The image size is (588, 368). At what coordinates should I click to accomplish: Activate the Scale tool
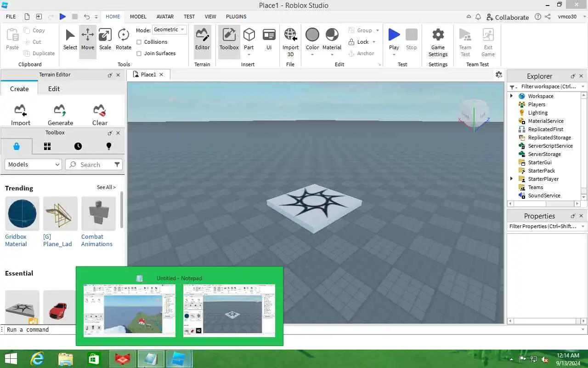pyautogui.click(x=105, y=40)
